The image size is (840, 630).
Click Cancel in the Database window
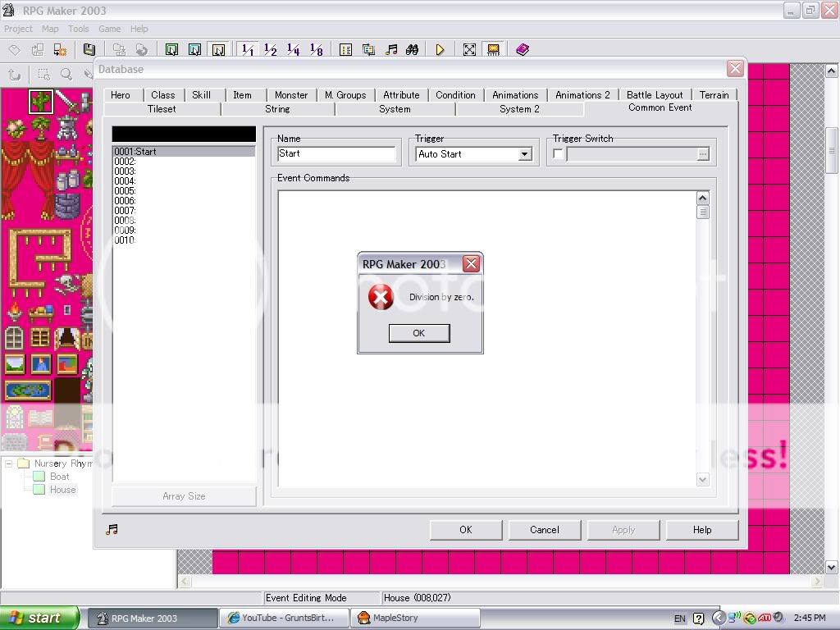(x=544, y=530)
